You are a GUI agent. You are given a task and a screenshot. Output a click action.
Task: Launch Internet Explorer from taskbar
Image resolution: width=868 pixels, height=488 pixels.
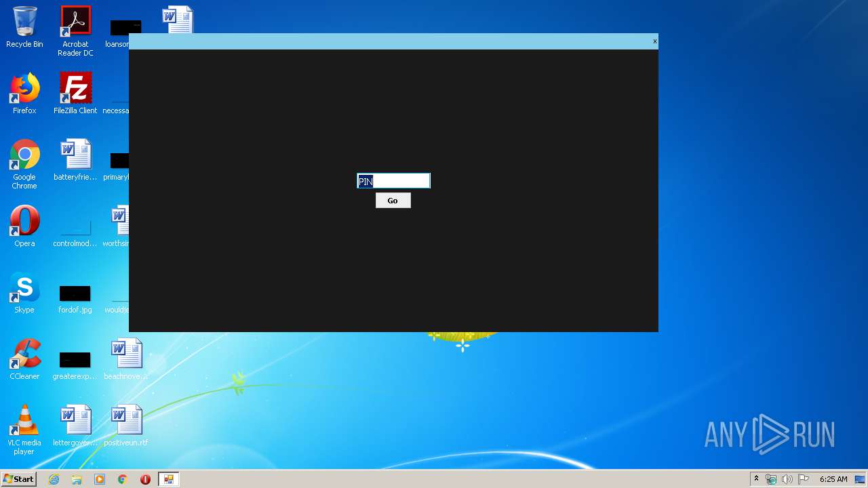54,479
